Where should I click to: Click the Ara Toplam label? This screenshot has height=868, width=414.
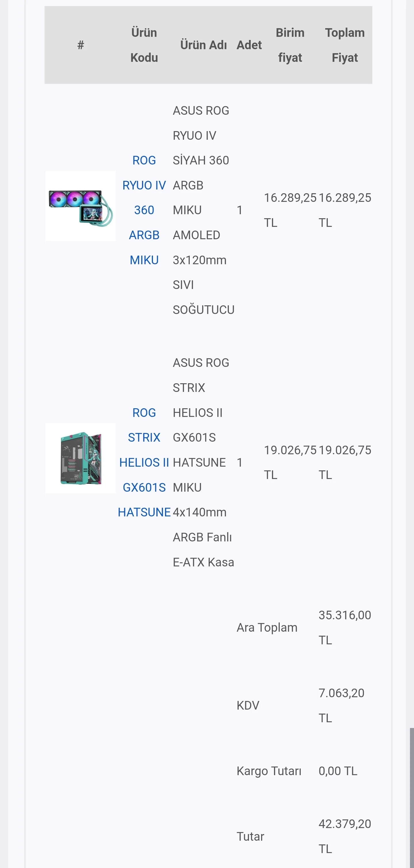[267, 627]
